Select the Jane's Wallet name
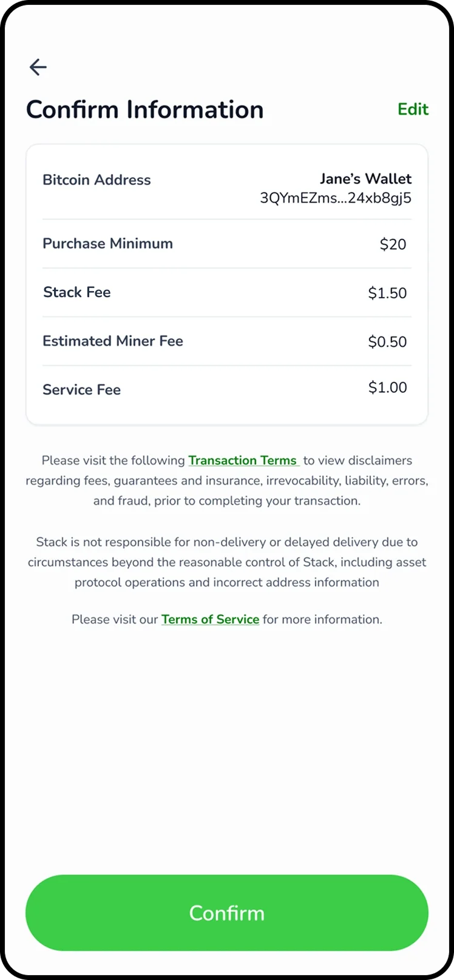This screenshot has height=980, width=454. (365, 179)
